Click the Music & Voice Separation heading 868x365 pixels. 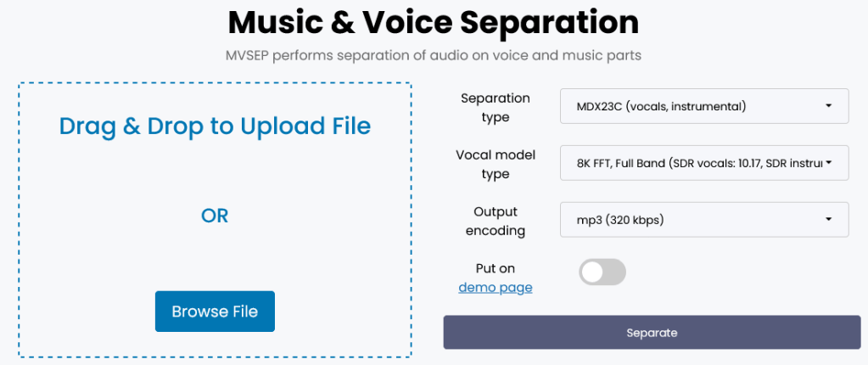(x=434, y=22)
